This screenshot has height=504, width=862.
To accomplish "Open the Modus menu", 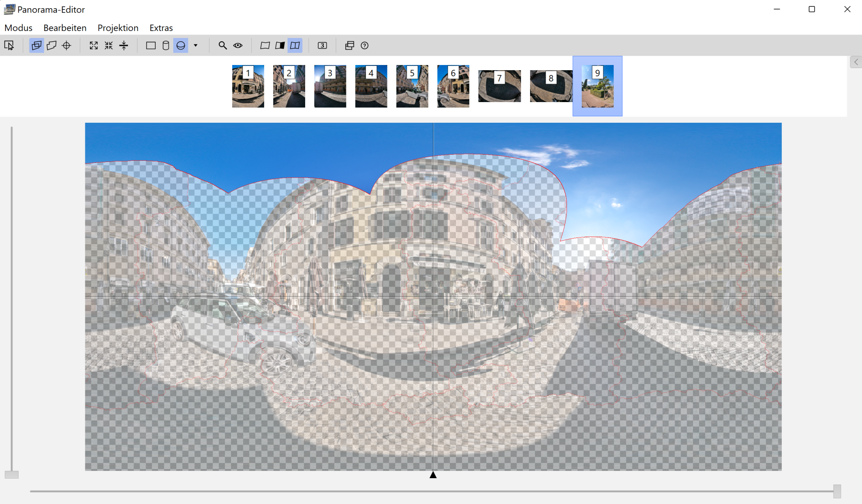I will [18, 28].
